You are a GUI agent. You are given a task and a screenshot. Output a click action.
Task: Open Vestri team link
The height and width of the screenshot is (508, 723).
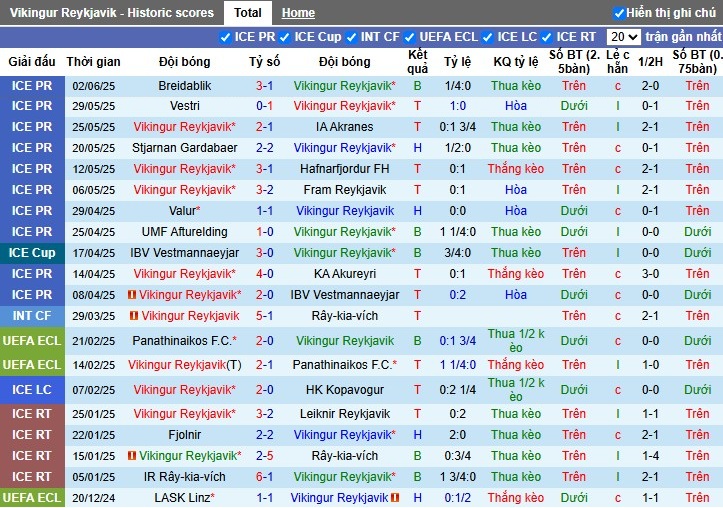pos(184,106)
